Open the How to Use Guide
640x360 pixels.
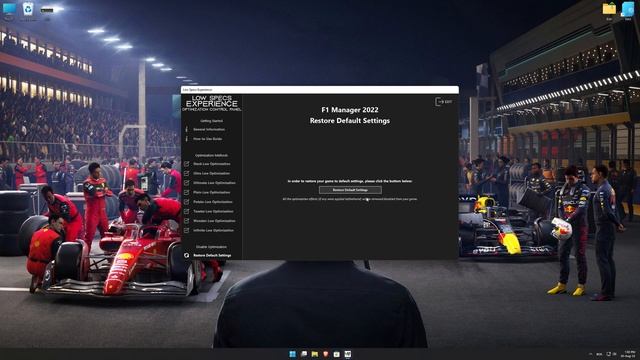pyautogui.click(x=208, y=139)
